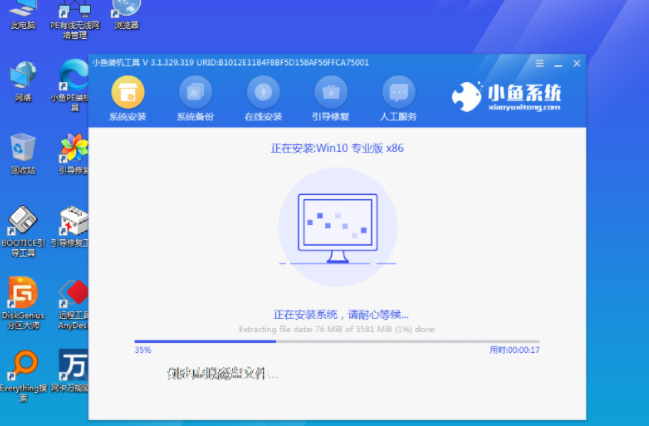Open the DiskGenius分区大师 shortcut

(x=22, y=294)
